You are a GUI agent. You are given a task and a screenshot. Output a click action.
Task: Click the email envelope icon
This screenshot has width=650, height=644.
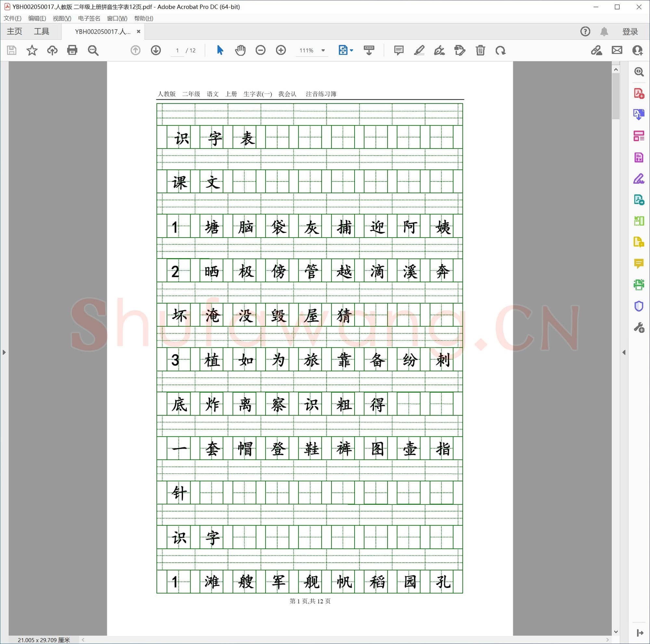[x=617, y=50]
